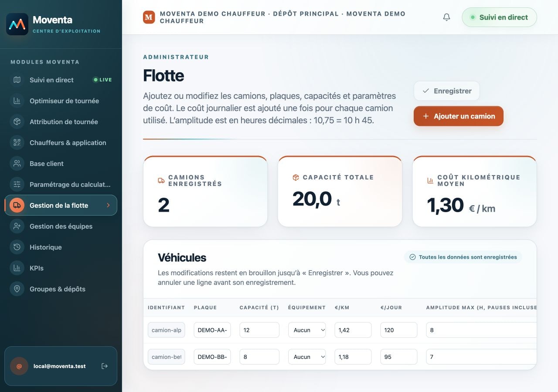Click the Capacité field showing 12
Screen dimensions: 558x392
pyautogui.click(x=259, y=330)
